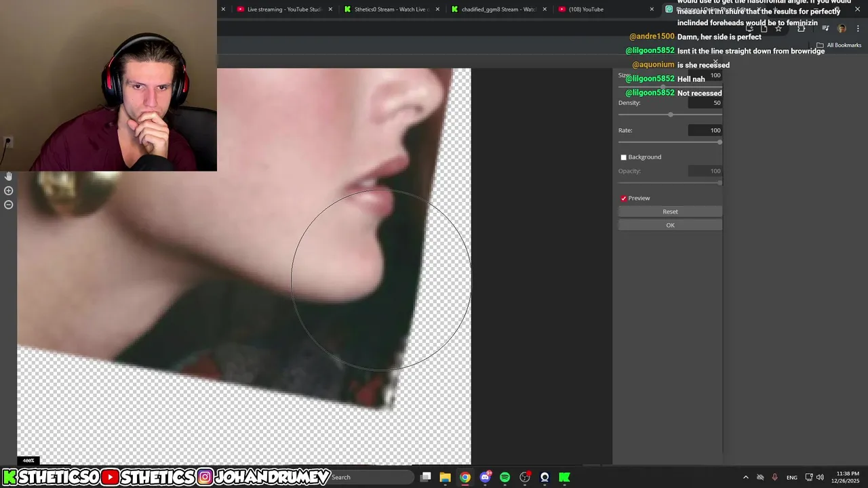Open the browser media controls icon
Viewport: 868px width, 488px height.
(x=825, y=28)
